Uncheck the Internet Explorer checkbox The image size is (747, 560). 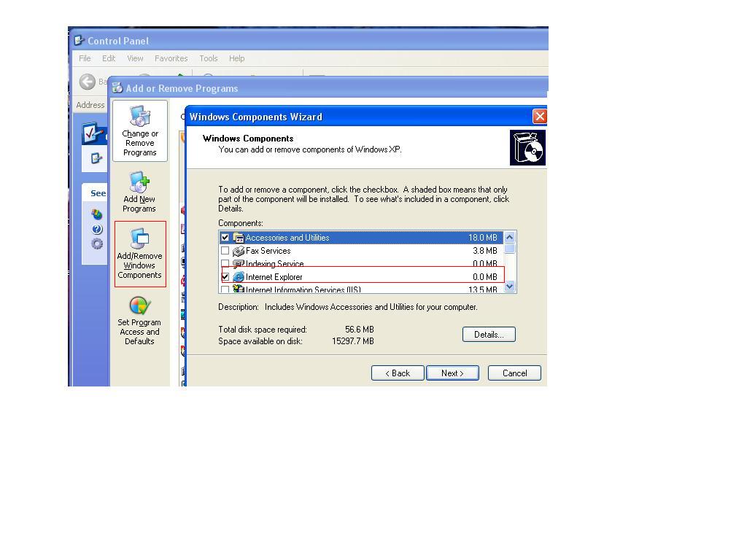(225, 277)
